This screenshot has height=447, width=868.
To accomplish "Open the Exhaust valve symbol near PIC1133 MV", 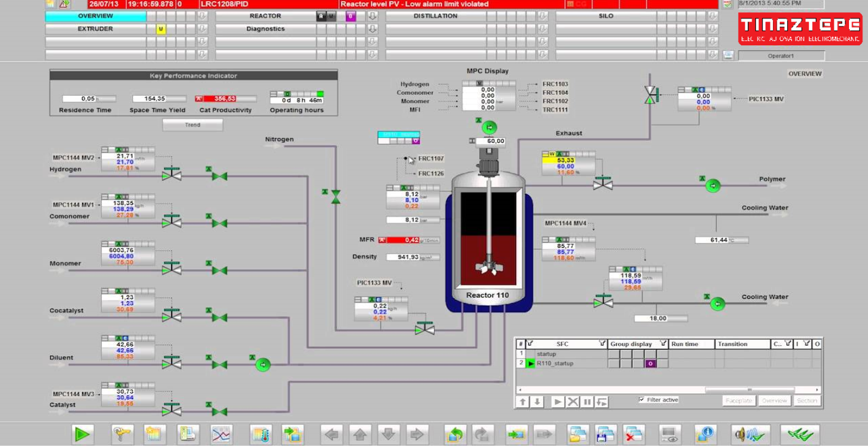I will coord(650,96).
